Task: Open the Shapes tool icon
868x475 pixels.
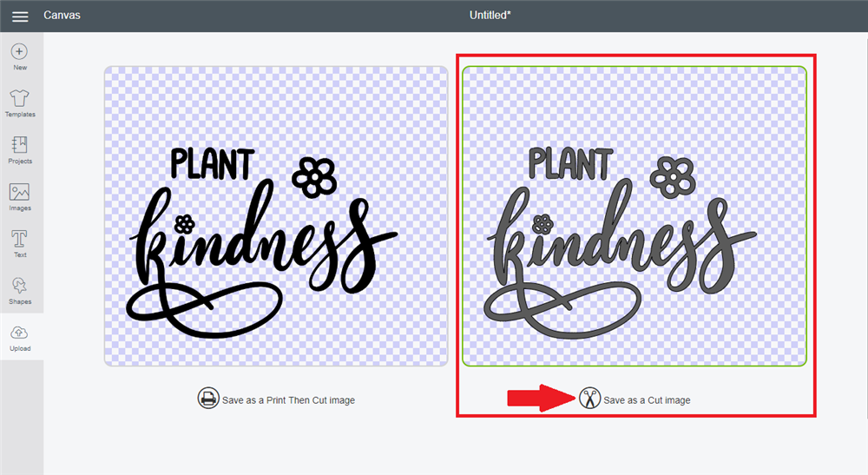Action: coord(19,286)
